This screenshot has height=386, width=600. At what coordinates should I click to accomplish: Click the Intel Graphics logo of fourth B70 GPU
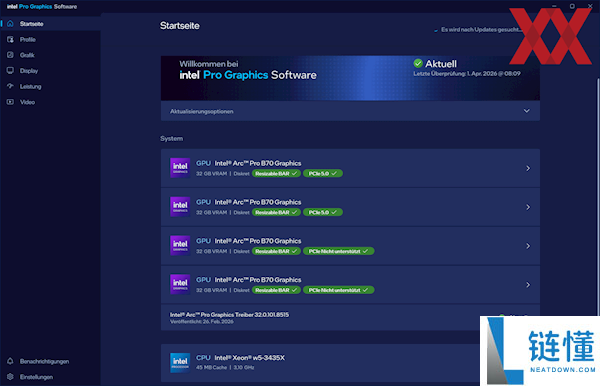coord(180,285)
